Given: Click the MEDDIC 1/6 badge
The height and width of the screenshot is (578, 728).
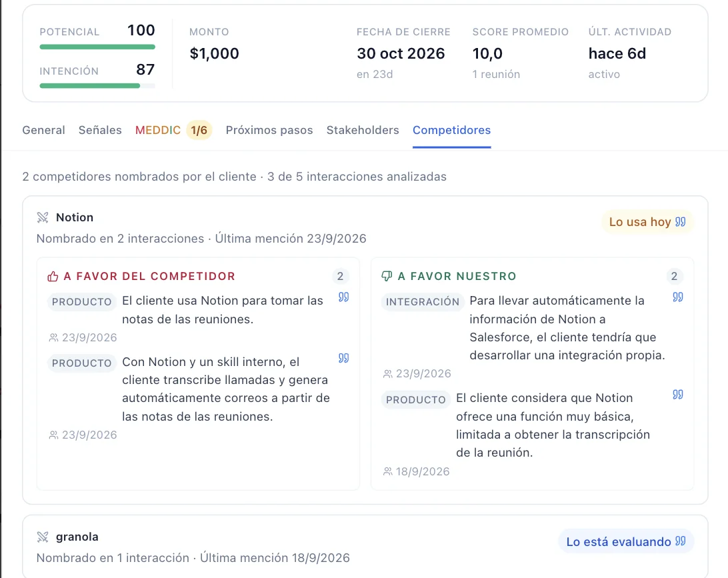Looking at the screenshot, I should (x=199, y=130).
